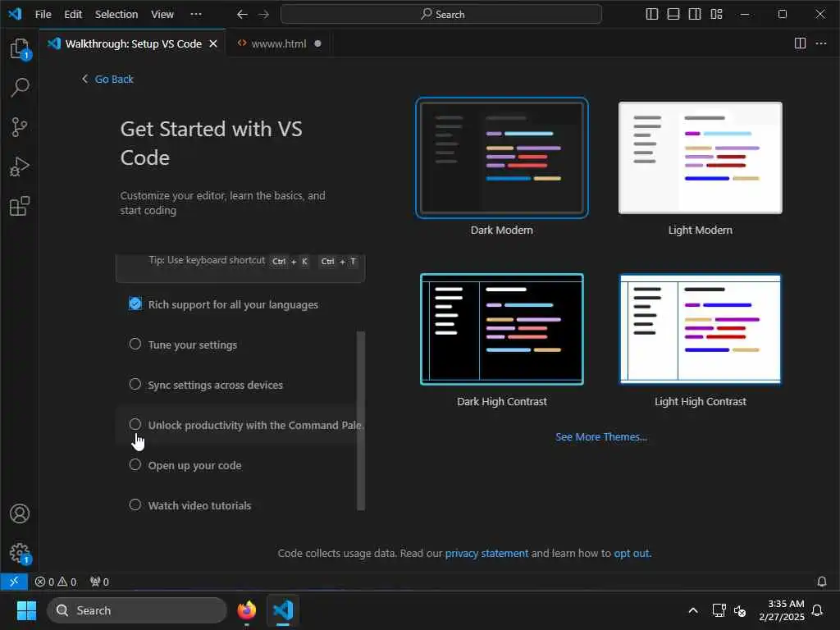This screenshot has height=630, width=840.
Task: Click the walkthrough steps list scrollbar
Action: pos(361,421)
